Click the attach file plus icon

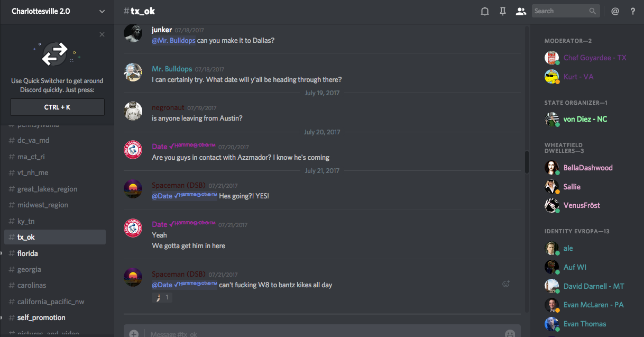pos(134,334)
